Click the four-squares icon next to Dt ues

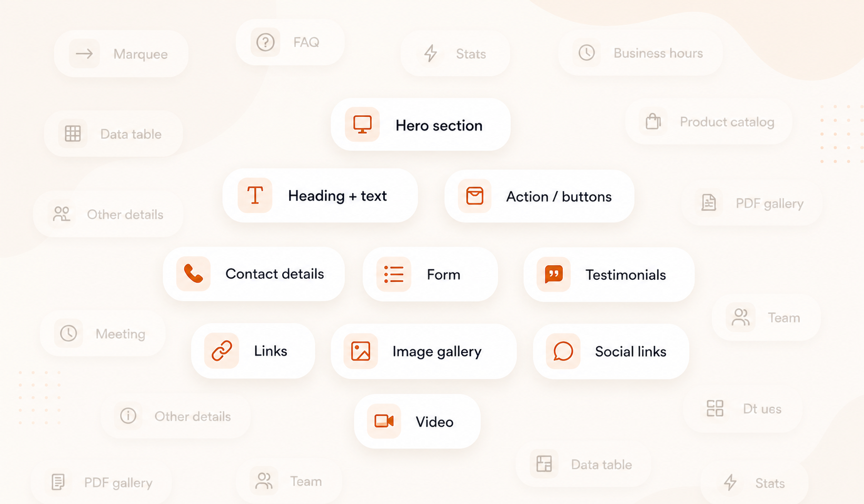(x=715, y=408)
